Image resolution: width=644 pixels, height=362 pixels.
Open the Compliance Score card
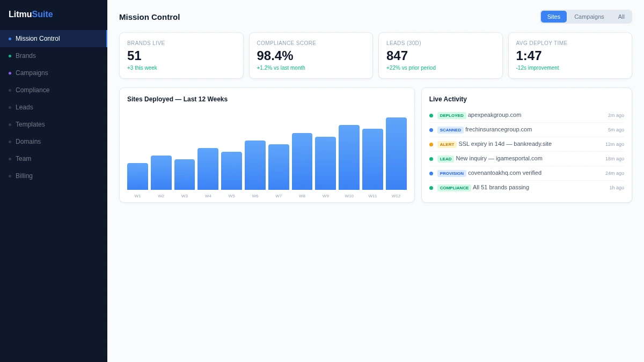pos(311,56)
